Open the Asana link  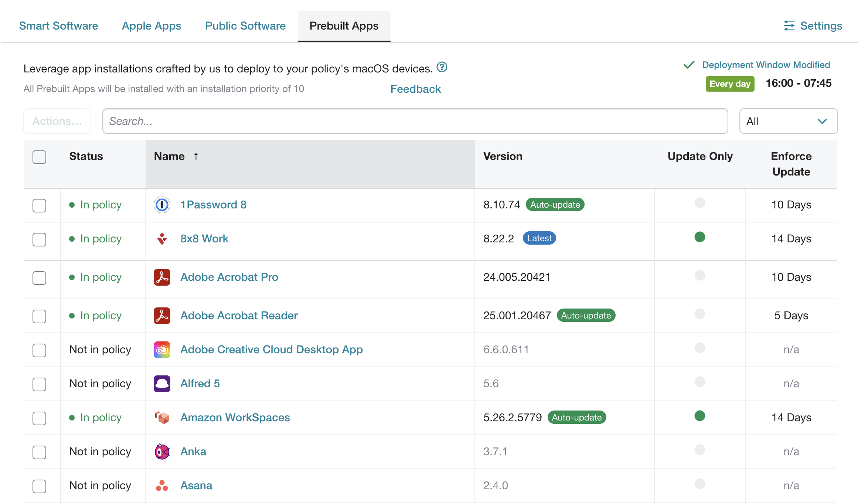pos(196,486)
